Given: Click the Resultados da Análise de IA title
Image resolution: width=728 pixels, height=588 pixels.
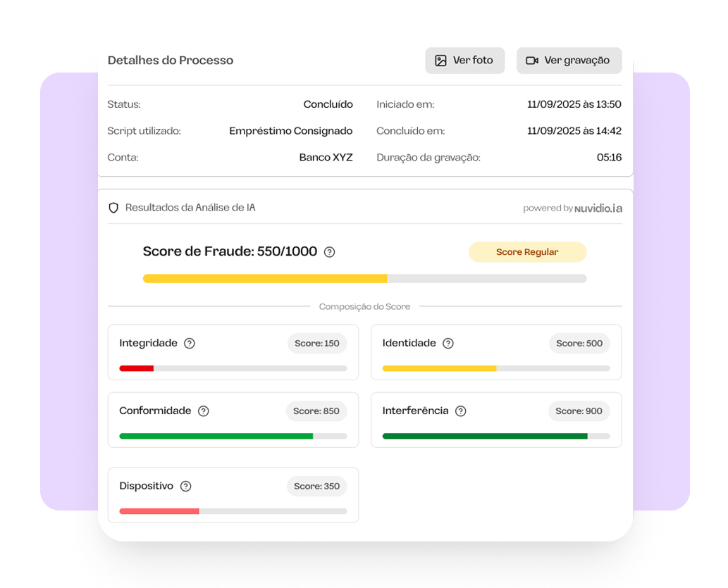Looking at the screenshot, I should [x=190, y=208].
